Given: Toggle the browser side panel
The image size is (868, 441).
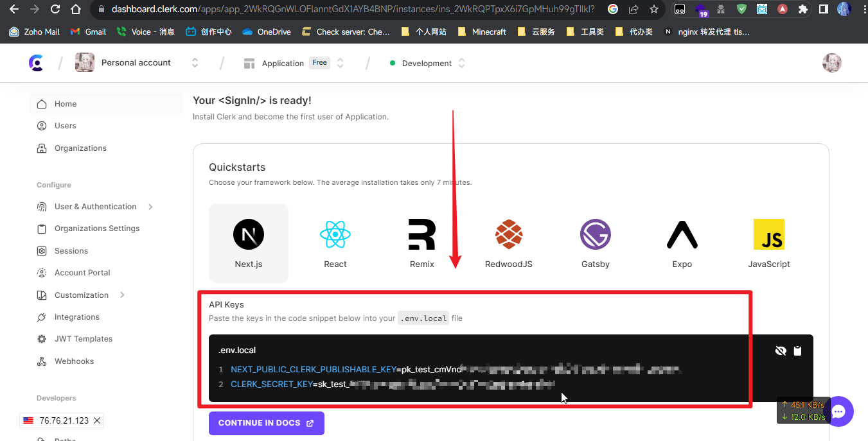Looking at the screenshot, I should point(824,9).
